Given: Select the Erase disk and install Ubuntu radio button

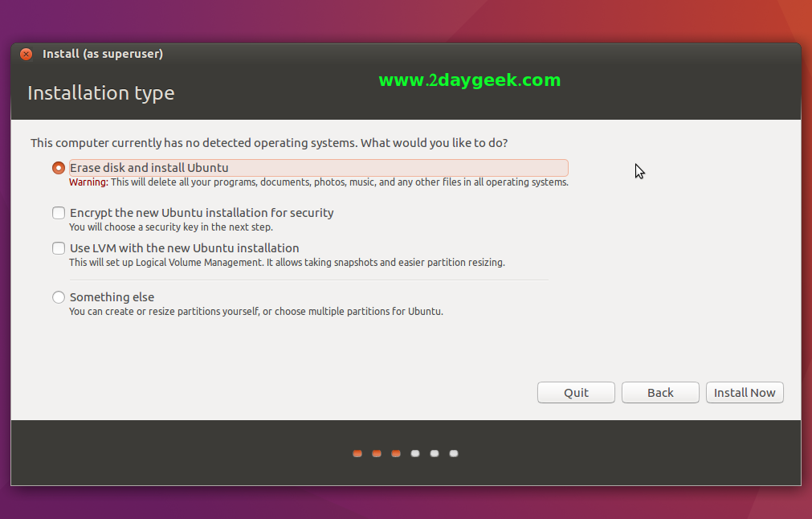Looking at the screenshot, I should 59,168.
